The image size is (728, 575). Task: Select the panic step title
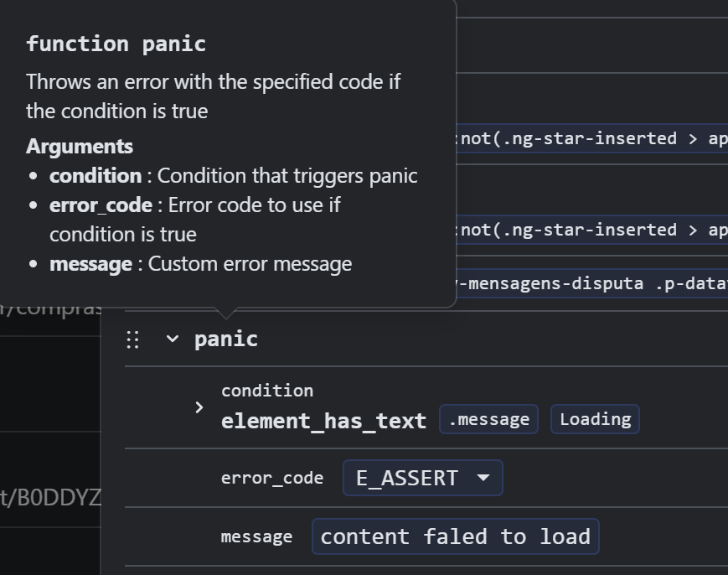(x=226, y=339)
